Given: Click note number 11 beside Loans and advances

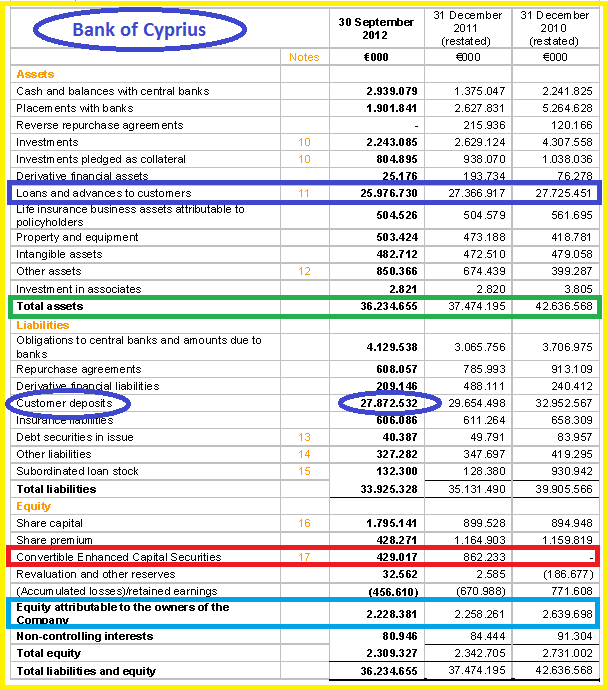Looking at the screenshot, I should 304,193.
